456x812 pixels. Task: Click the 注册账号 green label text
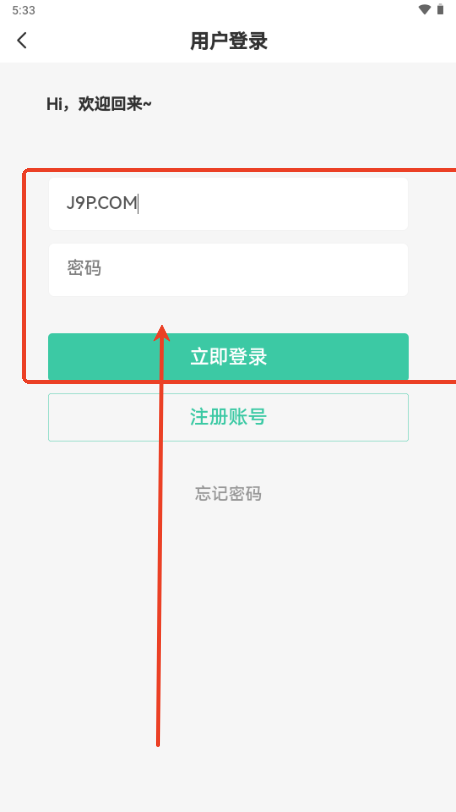click(x=228, y=417)
